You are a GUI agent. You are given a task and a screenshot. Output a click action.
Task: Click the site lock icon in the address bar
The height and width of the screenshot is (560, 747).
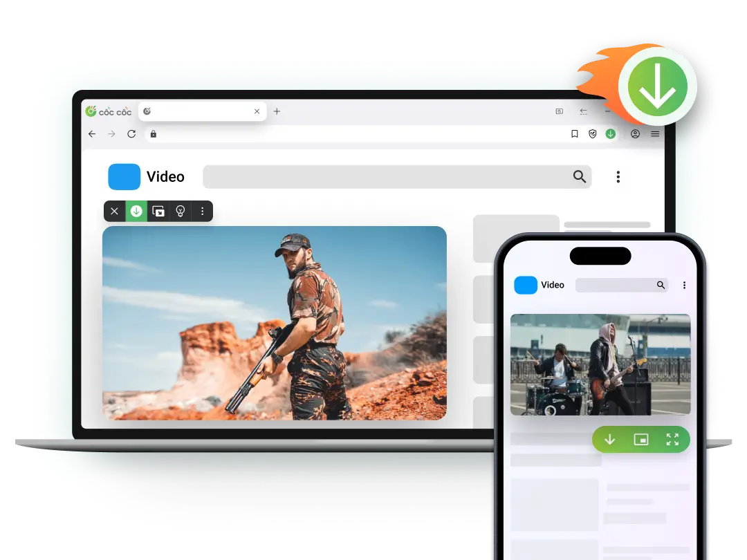click(153, 134)
